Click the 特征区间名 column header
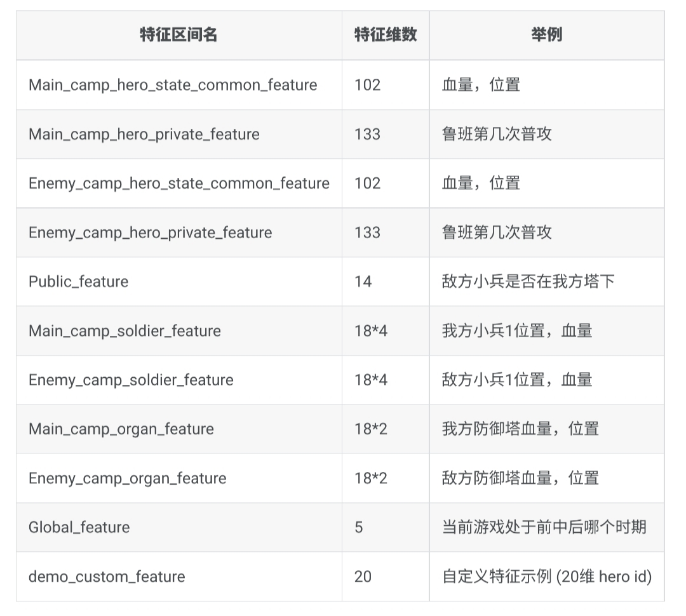 (178, 35)
